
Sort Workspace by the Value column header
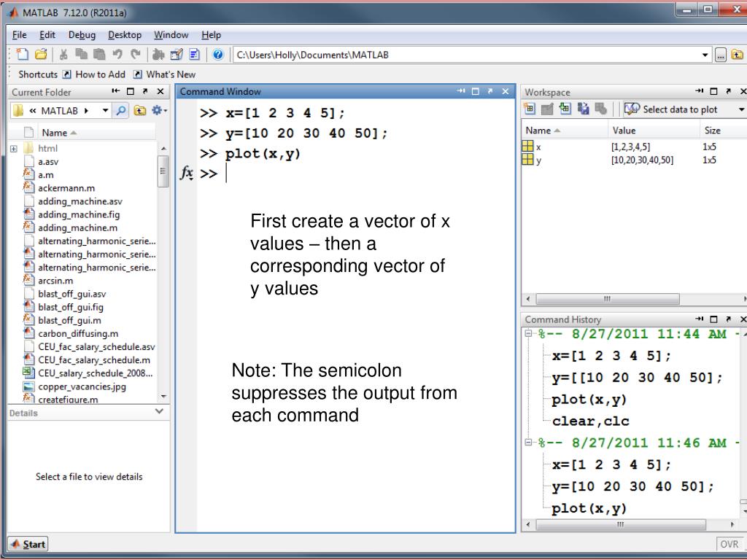pyautogui.click(x=654, y=131)
